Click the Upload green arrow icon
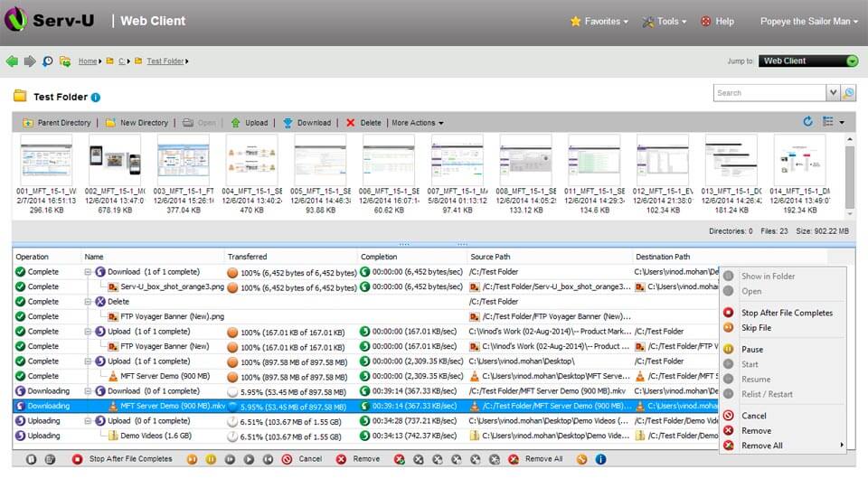Image resolution: width=868 pixels, height=488 pixels. [235, 123]
